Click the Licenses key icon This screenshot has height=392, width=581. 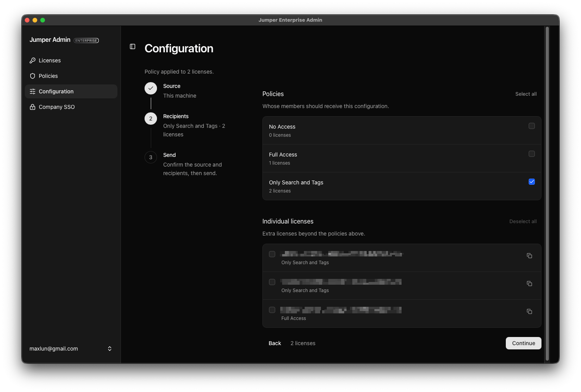(33, 60)
